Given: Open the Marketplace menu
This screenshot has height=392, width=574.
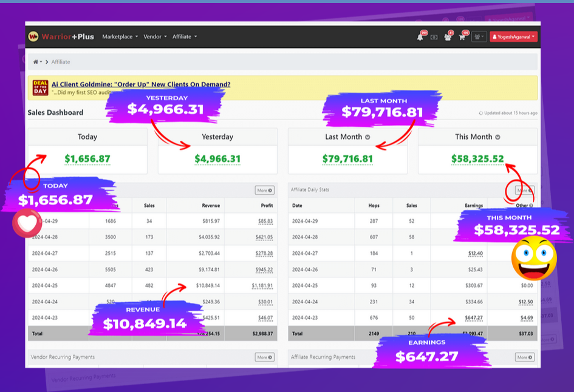Looking at the screenshot, I should coord(120,36).
